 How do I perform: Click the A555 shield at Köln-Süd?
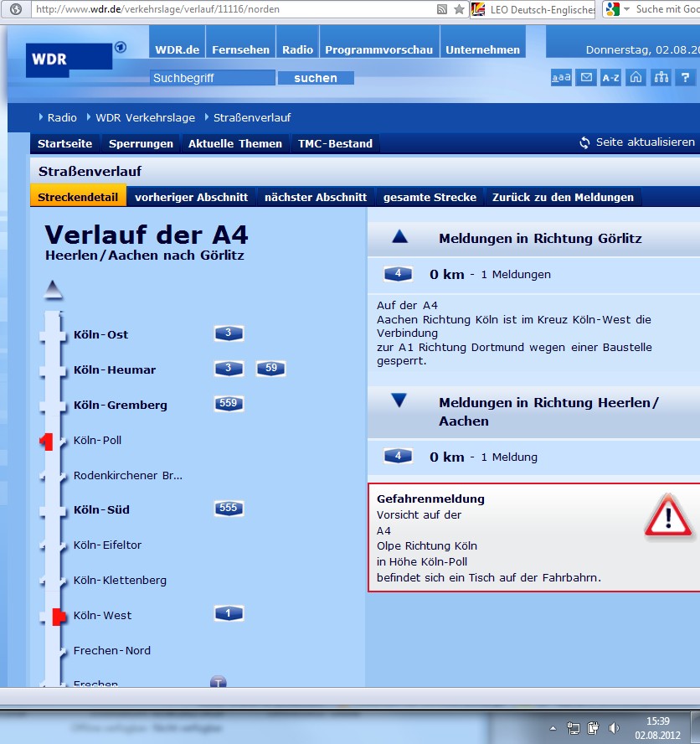click(229, 509)
